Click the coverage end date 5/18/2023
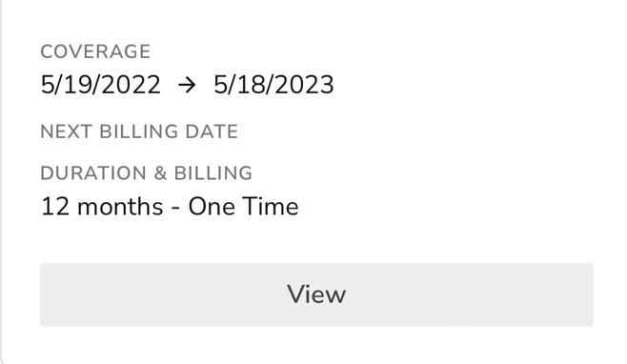The image size is (627, 364). (x=273, y=85)
